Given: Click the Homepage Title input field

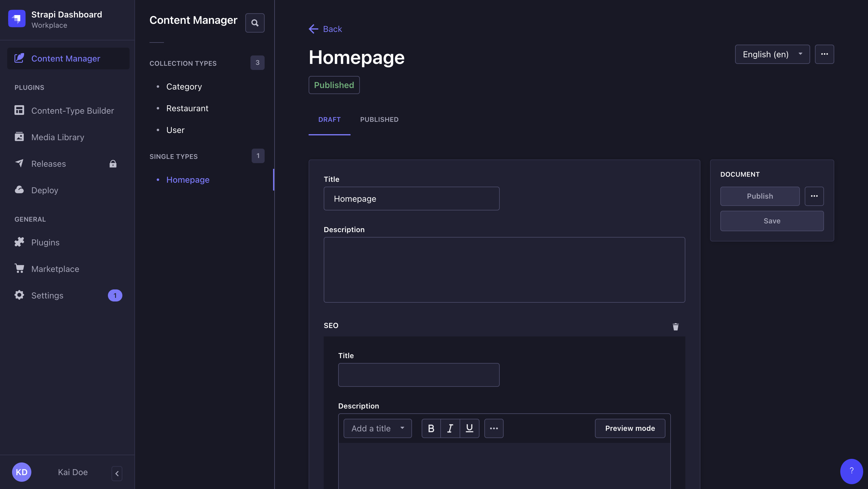Looking at the screenshot, I should (x=411, y=199).
